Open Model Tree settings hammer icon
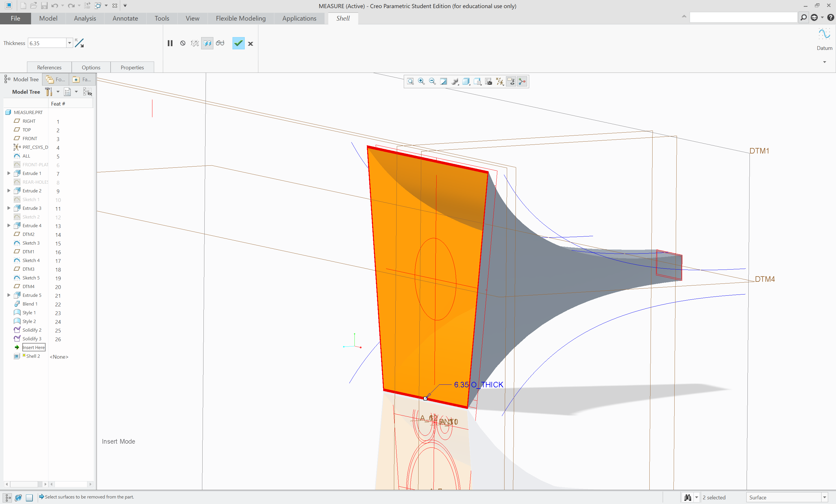 click(48, 92)
